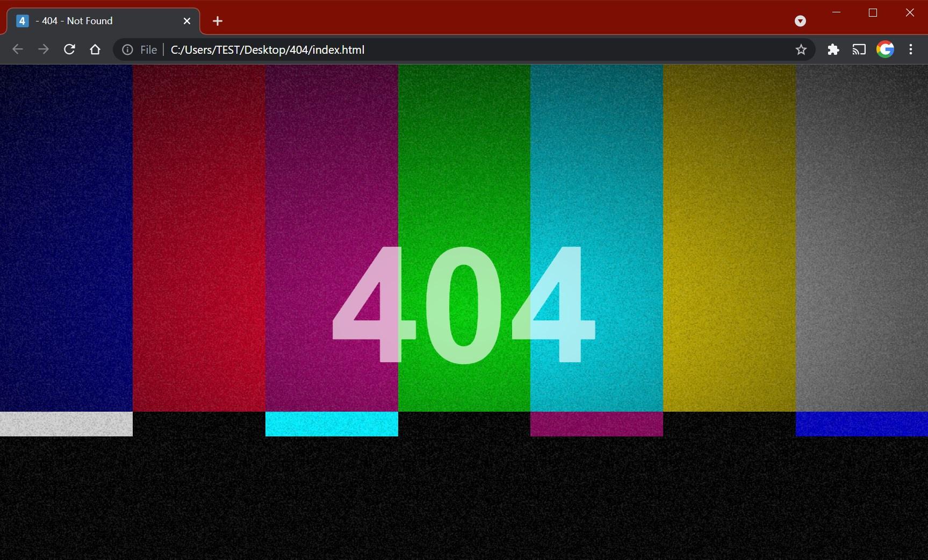This screenshot has width=928, height=560.
Task: Click the tab's favicon icon
Action: (x=22, y=21)
